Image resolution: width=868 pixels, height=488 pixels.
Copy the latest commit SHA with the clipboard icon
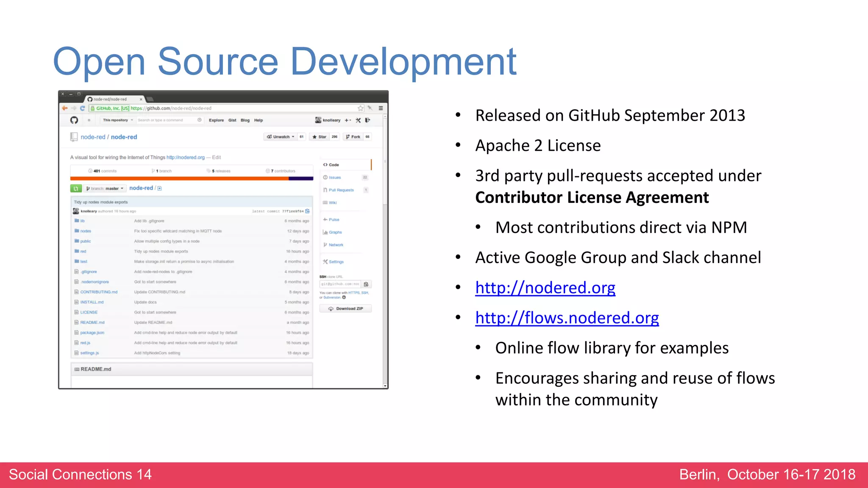tap(308, 211)
